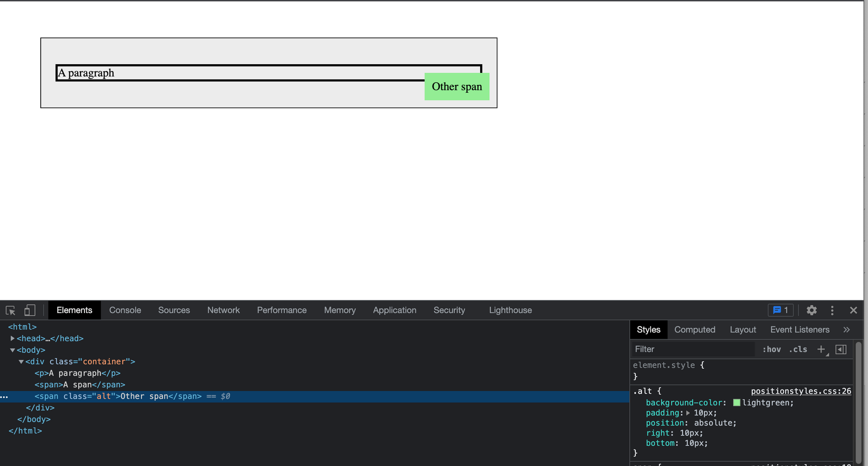Image resolution: width=868 pixels, height=466 pixels.
Task: Activate the inspect element picker icon
Action: 10,310
